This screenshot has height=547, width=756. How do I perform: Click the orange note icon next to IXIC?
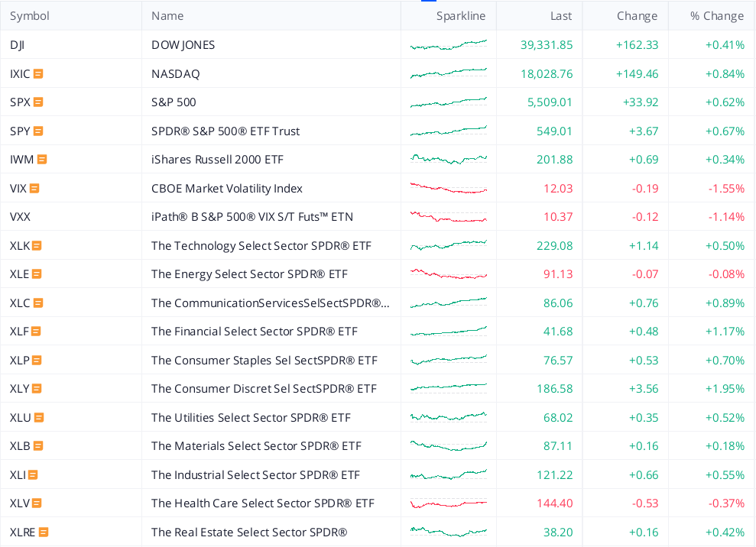coord(38,74)
